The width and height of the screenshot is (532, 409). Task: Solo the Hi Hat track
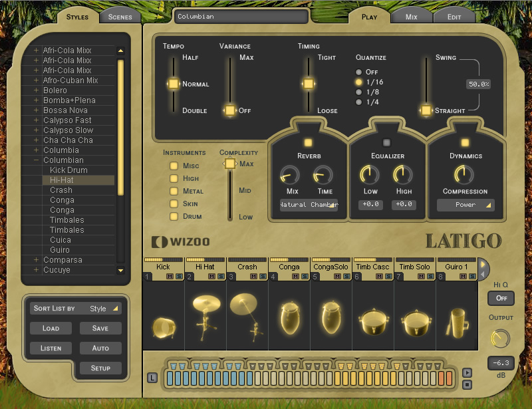point(221,276)
